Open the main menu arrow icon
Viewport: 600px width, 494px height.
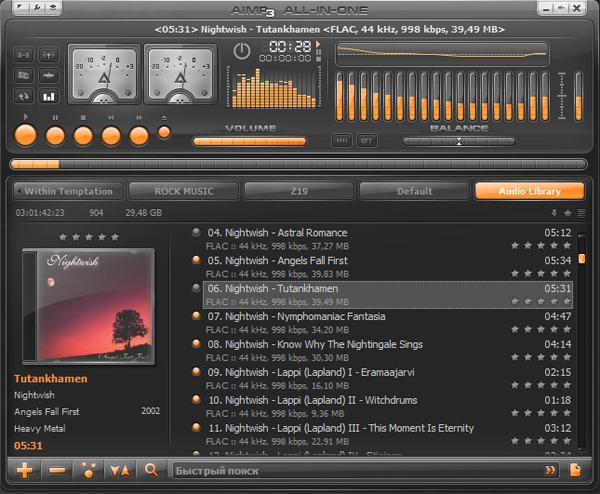(20, 7)
